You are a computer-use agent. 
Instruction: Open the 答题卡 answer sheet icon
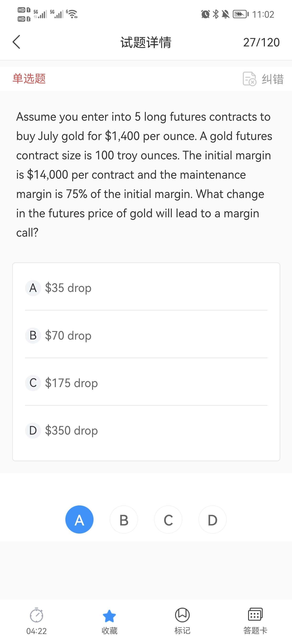255,614
